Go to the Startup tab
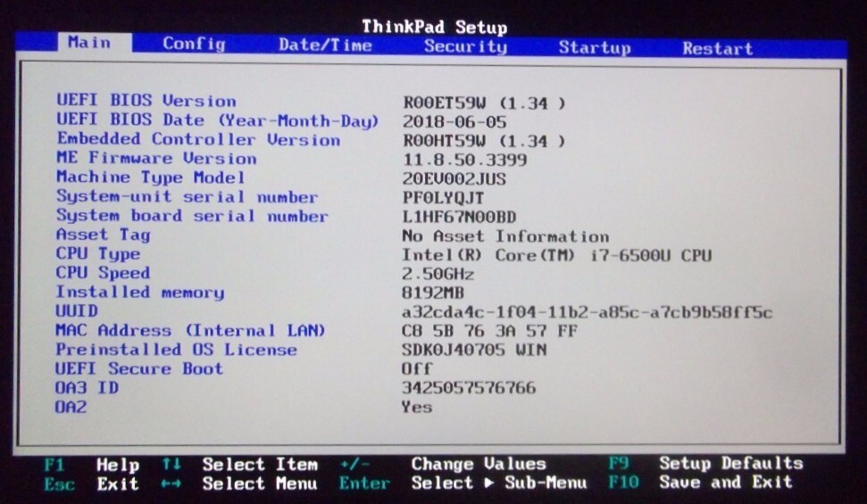This screenshot has height=504, width=867. 594,48
